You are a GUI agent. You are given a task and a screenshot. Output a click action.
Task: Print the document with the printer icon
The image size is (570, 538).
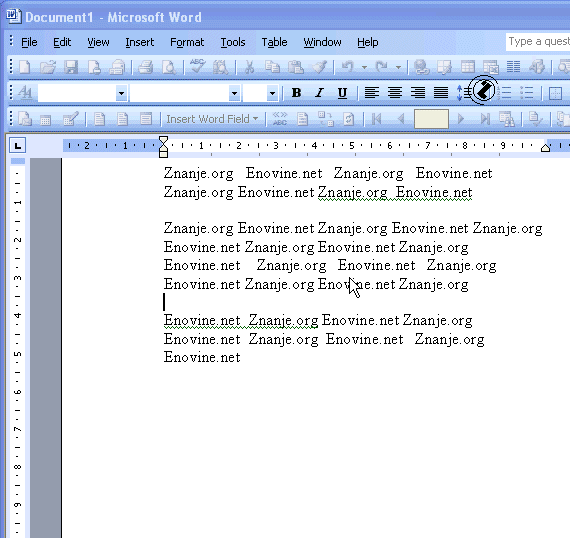point(145,67)
